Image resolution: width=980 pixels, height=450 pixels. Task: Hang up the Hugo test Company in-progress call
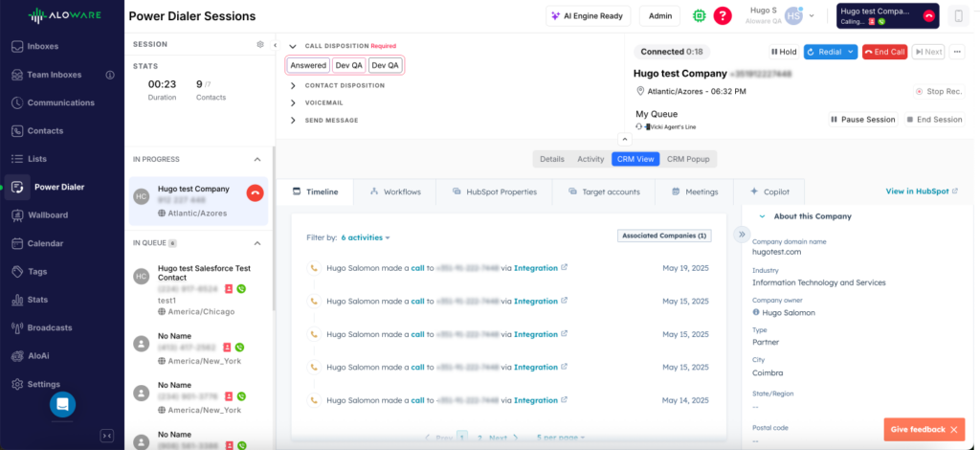coord(255,193)
